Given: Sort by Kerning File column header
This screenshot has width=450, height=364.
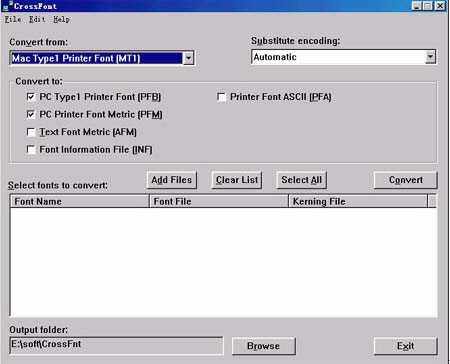Looking at the screenshot, I should (358, 201).
